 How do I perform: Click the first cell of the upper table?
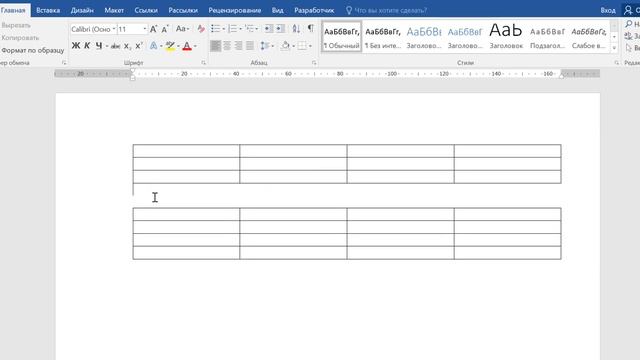click(186, 151)
